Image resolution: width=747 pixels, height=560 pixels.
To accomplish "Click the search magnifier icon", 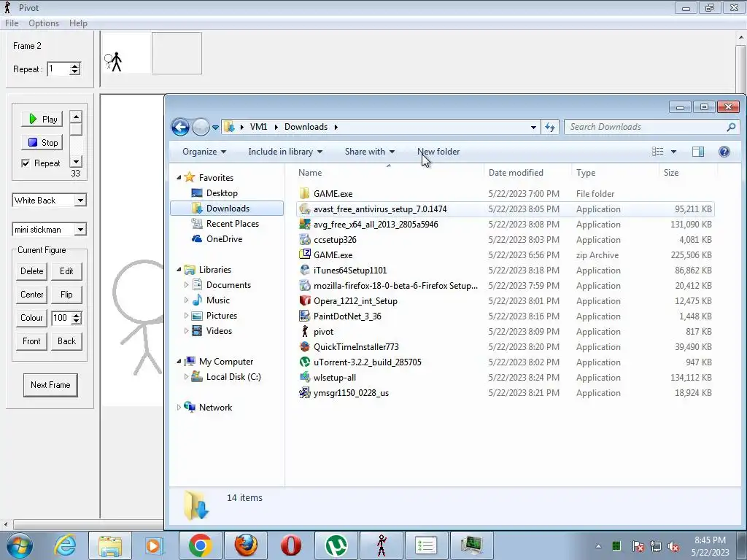I will (731, 127).
